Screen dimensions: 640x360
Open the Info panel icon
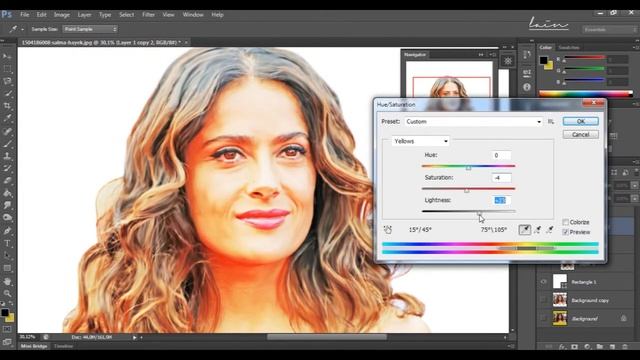coord(527,87)
